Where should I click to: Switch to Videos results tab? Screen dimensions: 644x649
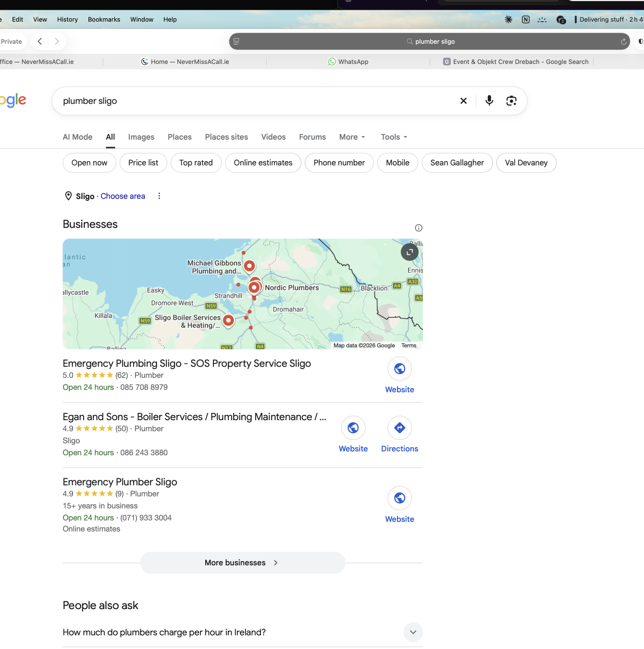click(273, 137)
